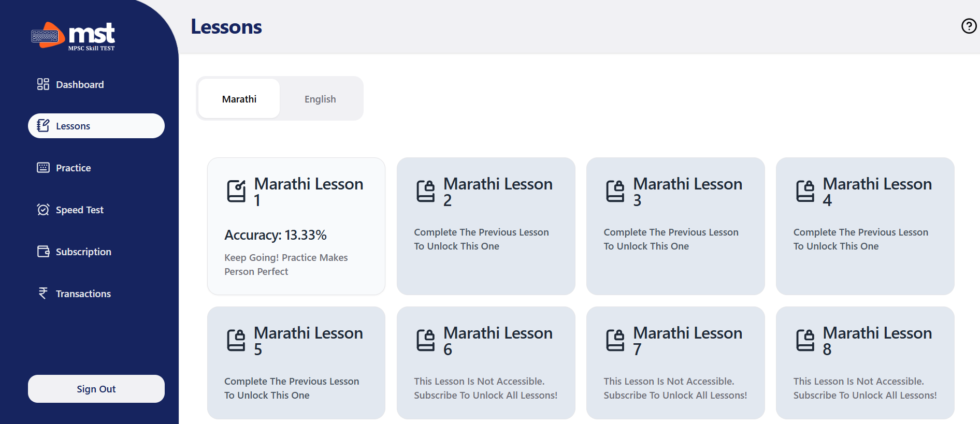Click the locked book icon on Lesson 8
Image resolution: width=980 pixels, height=424 pixels.
coord(805,340)
